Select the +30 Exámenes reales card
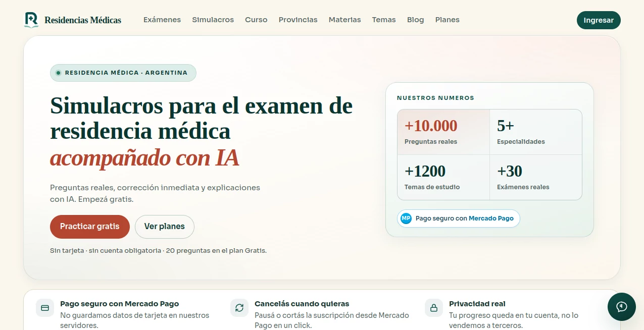 [x=536, y=178]
